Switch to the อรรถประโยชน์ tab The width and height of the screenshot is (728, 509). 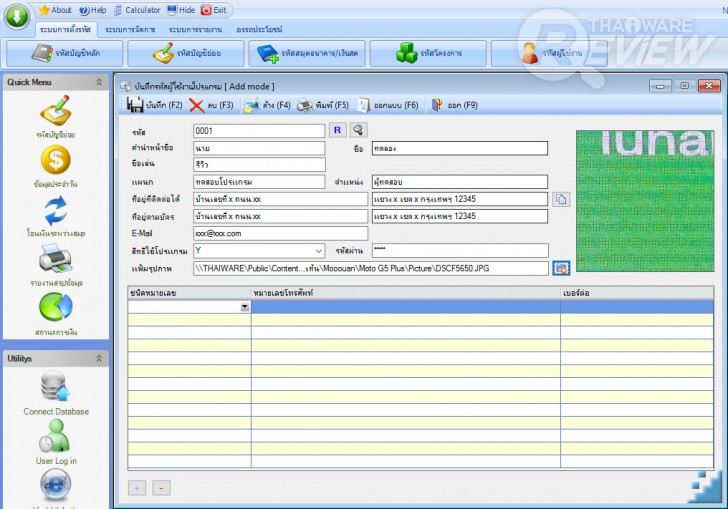pos(260,29)
